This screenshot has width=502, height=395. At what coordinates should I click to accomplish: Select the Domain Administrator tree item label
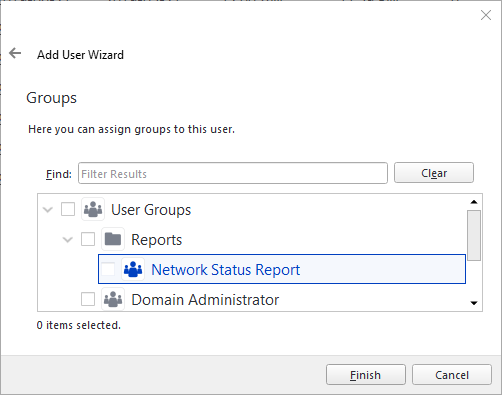(x=205, y=300)
